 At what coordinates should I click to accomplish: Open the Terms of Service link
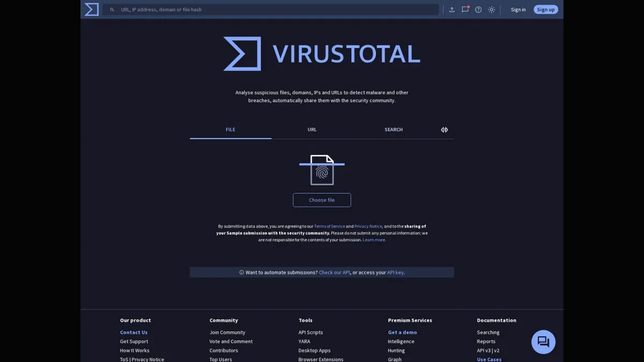[330, 226]
